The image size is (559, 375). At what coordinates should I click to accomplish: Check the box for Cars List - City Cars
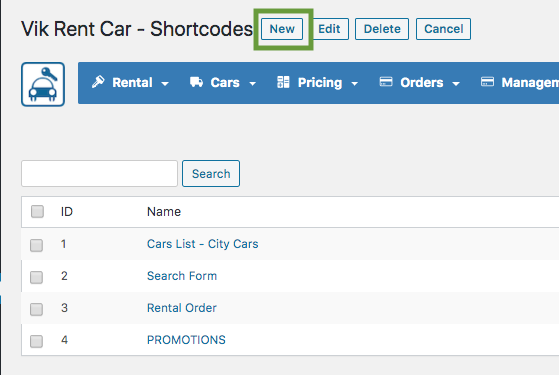point(36,245)
